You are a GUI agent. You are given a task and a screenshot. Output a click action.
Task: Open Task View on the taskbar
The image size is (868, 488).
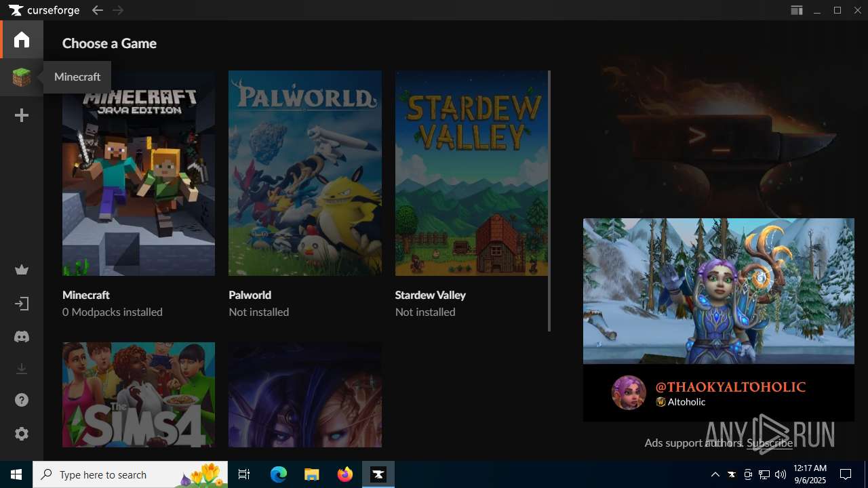[x=245, y=474]
